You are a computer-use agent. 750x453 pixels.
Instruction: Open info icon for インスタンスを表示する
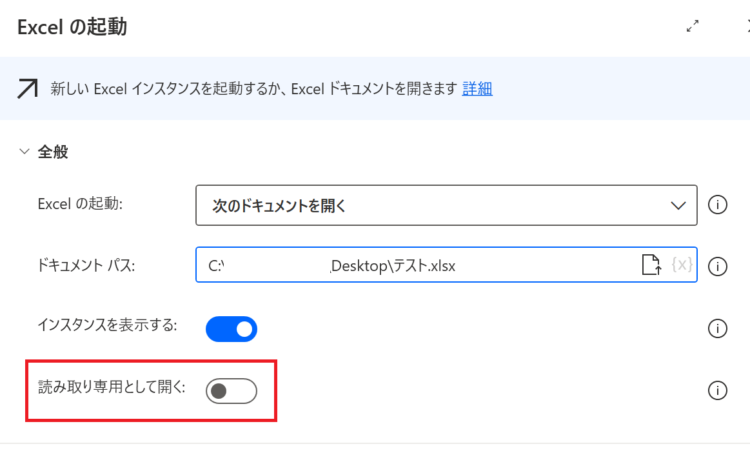[x=717, y=329]
